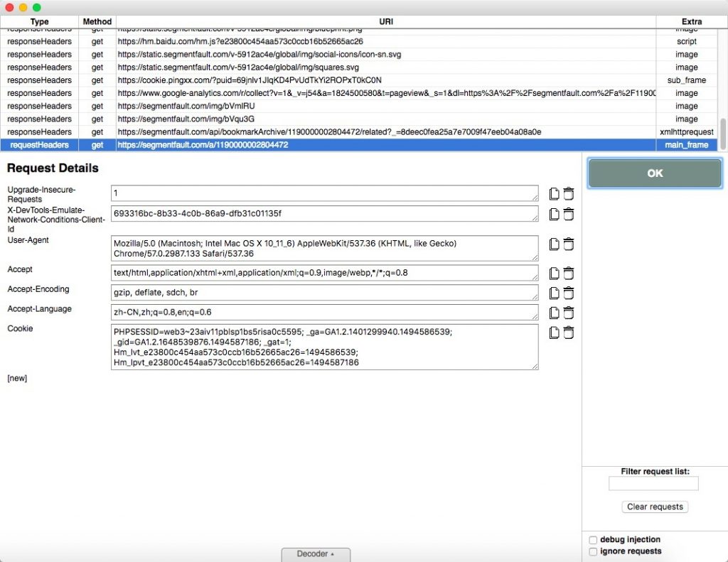This screenshot has width=728, height=562.
Task: Copy the User-Agent header value
Action: click(x=554, y=244)
